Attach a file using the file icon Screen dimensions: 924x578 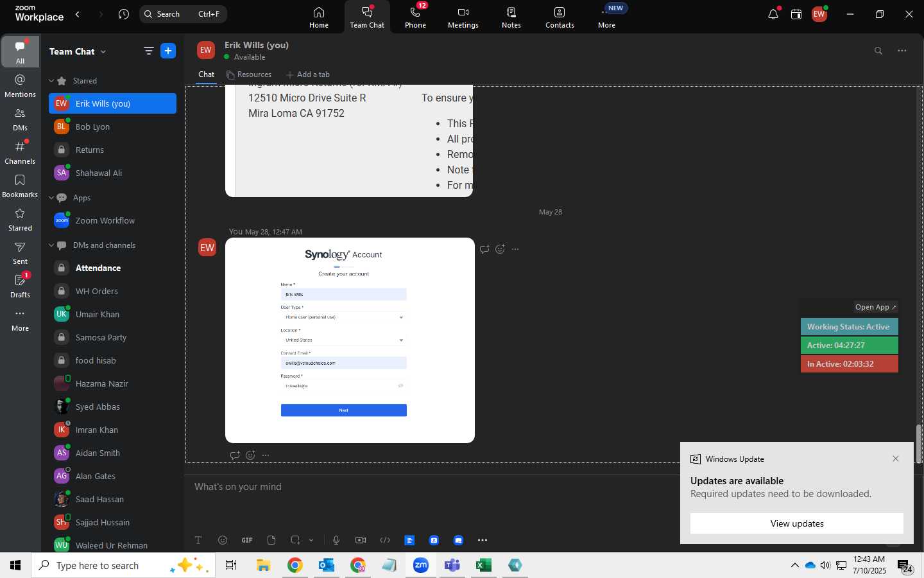271,540
